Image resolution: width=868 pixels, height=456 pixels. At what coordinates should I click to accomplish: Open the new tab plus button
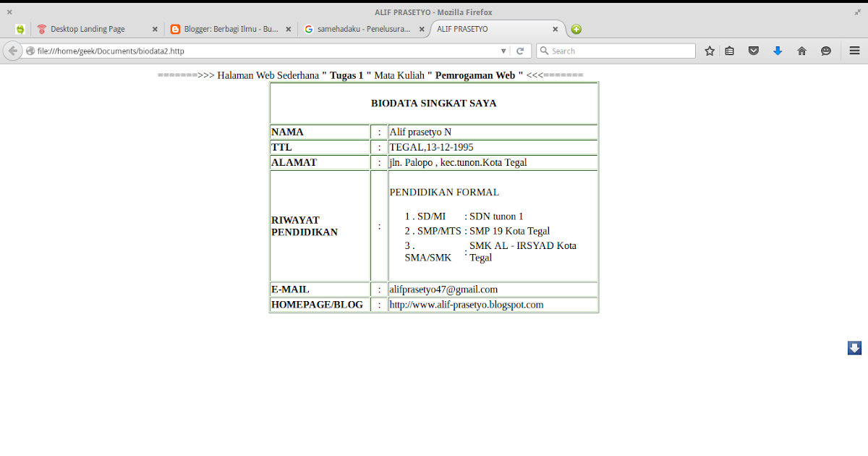576,29
